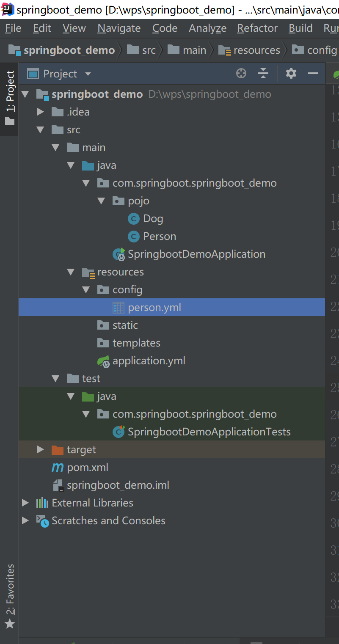Click the Maven icon next to pom.xml
This screenshot has height=644, width=339.
pyautogui.click(x=57, y=467)
